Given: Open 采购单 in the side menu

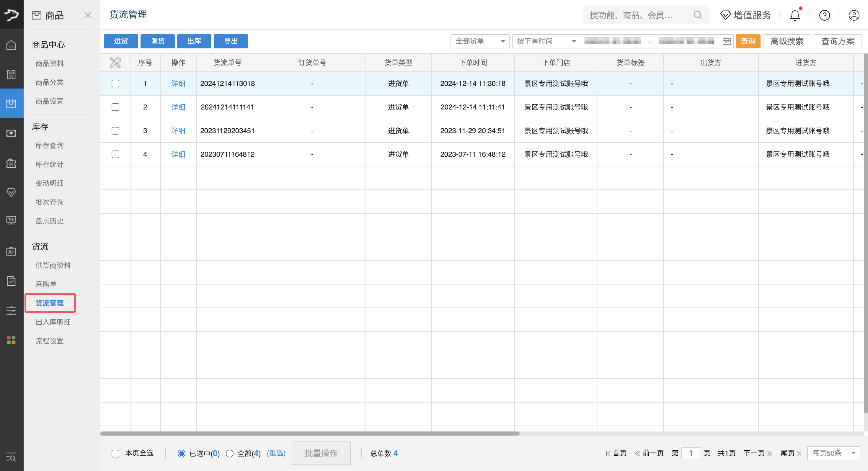Looking at the screenshot, I should pos(46,284).
